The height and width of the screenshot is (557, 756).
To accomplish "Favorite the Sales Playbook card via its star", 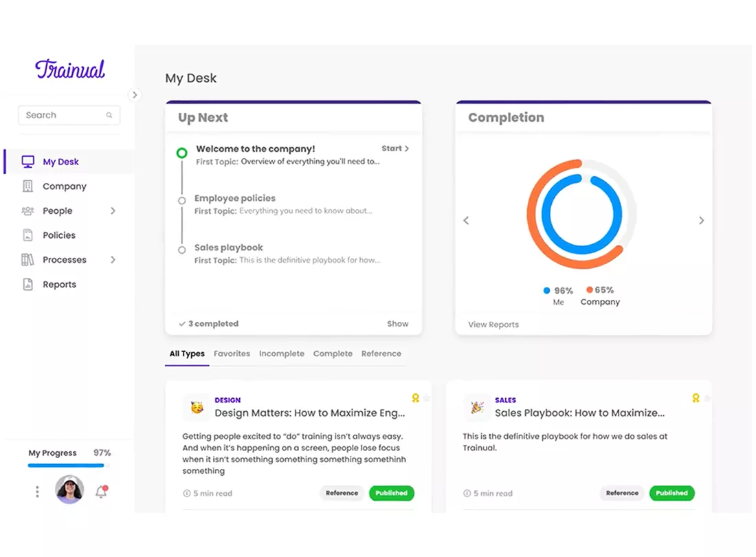I will 707,397.
